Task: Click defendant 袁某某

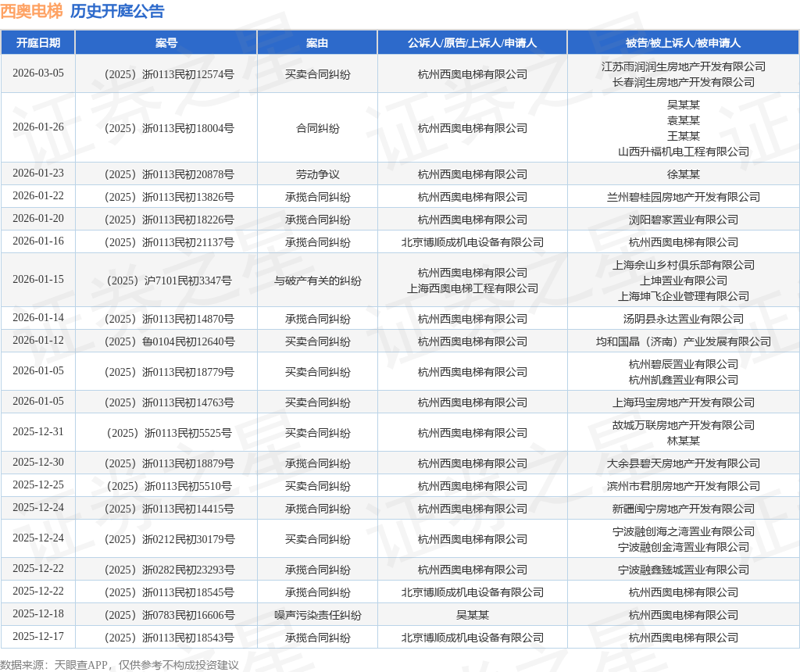Action: pos(684,120)
